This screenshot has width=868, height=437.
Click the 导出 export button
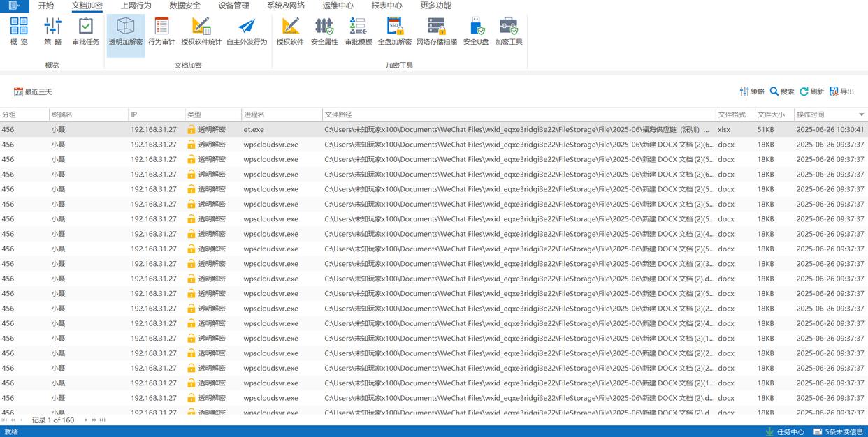(841, 91)
